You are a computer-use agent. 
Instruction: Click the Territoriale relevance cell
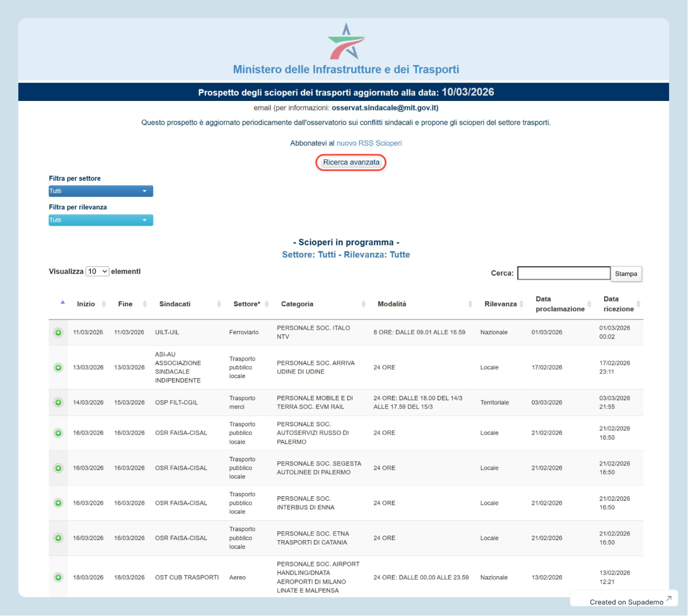coord(495,403)
